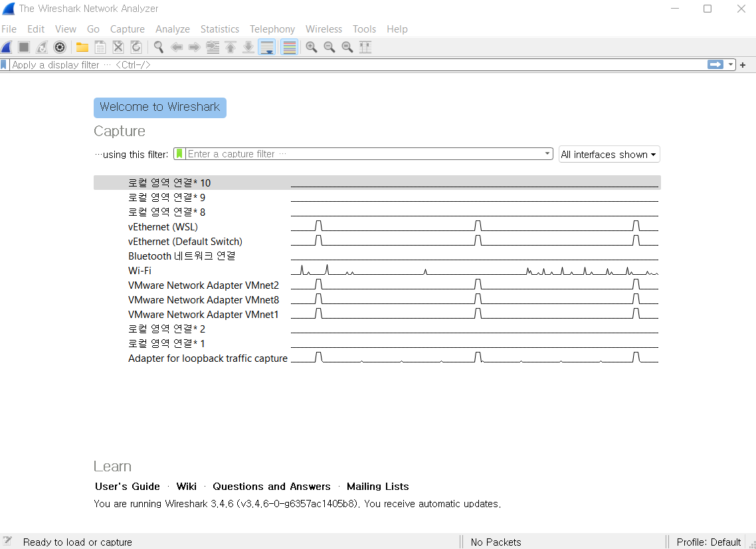Viewport: 756px width, 549px height.
Task: Select the VMware Network Adapter VMnet2 interface
Action: tap(377, 285)
